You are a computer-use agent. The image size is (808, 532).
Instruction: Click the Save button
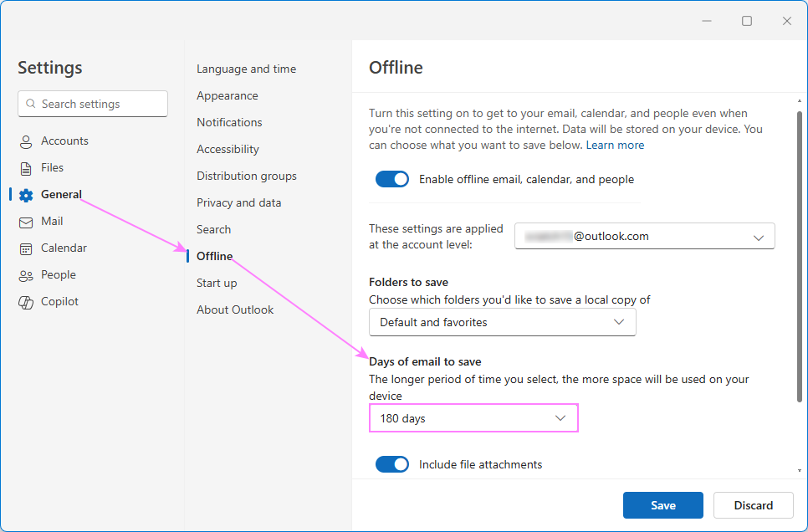(662, 505)
